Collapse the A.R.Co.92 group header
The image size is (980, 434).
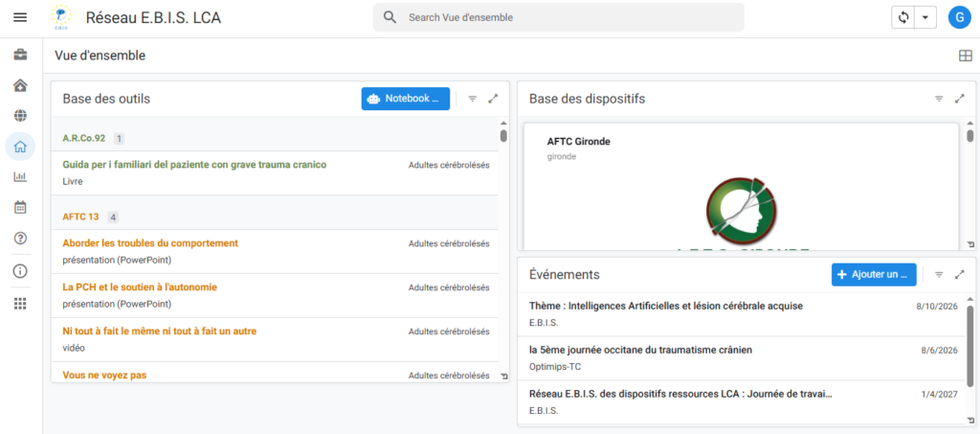(275, 138)
